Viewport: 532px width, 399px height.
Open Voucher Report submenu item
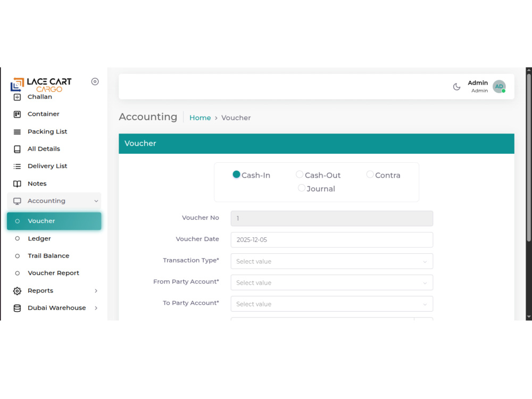(54, 273)
